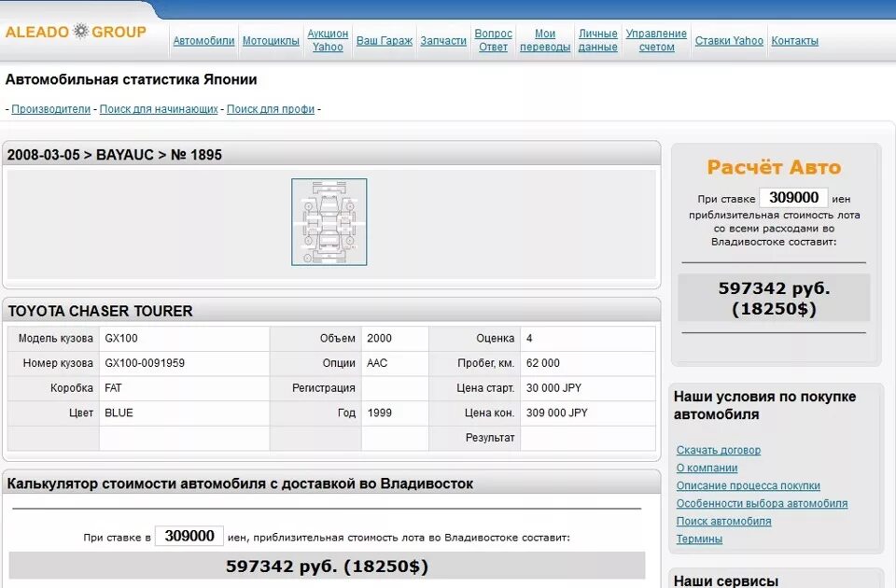The image size is (896, 588).
Task: Select the mileage value 62 000
Action: coord(543,363)
